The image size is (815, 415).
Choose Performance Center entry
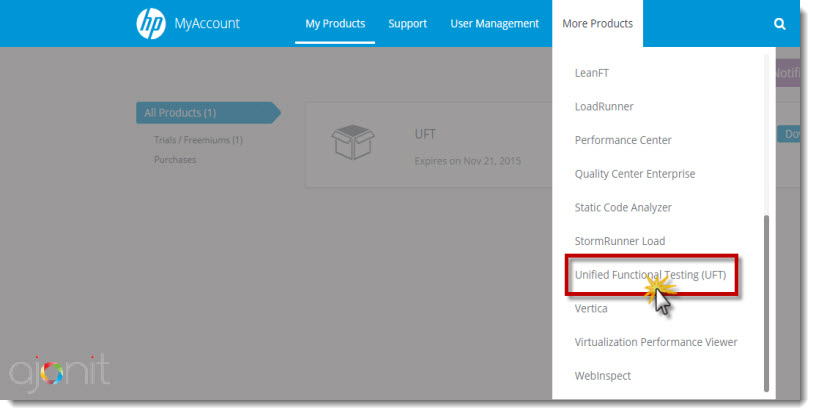tap(623, 140)
